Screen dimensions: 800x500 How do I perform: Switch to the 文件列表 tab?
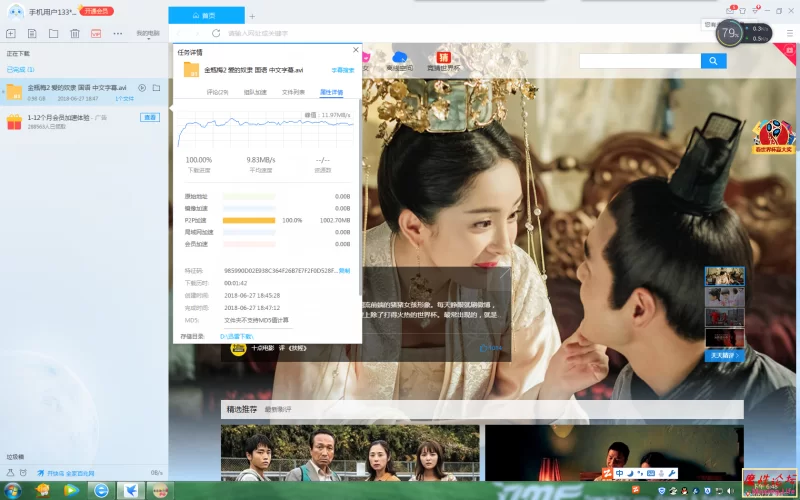(x=293, y=92)
